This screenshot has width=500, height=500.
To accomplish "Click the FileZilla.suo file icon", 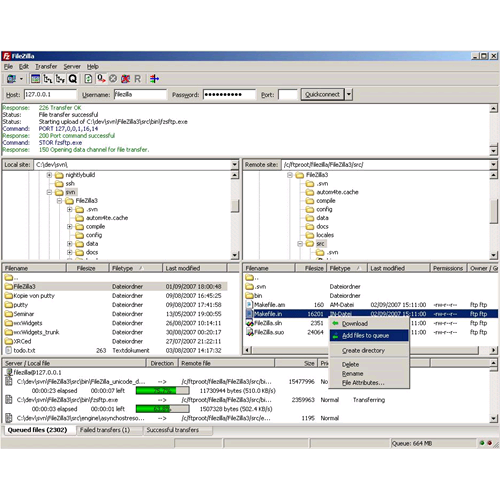I will (x=249, y=332).
